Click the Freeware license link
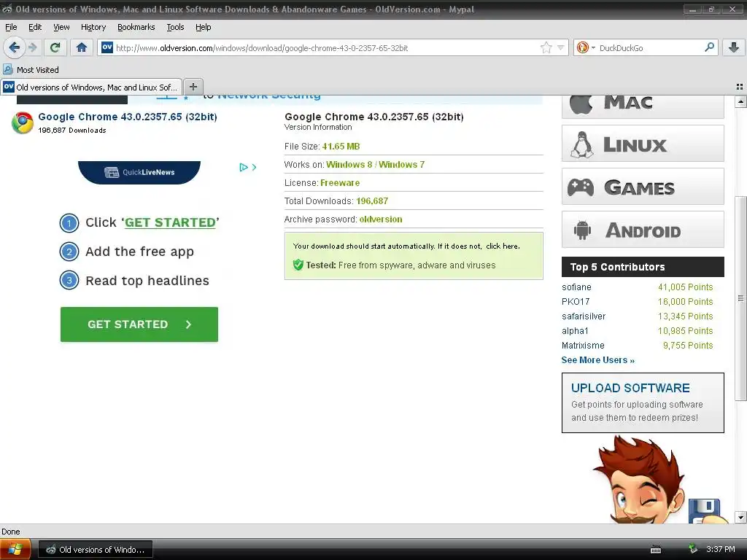 340,183
